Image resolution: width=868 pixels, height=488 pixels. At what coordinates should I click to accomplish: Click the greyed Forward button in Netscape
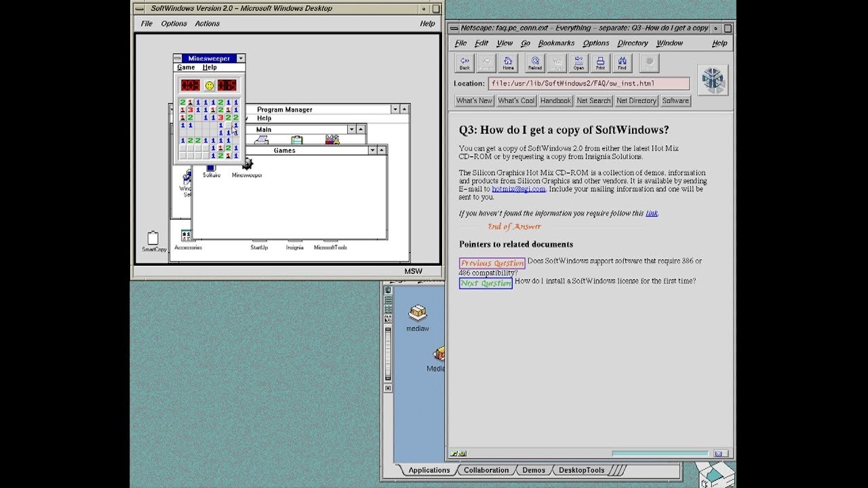(486, 63)
